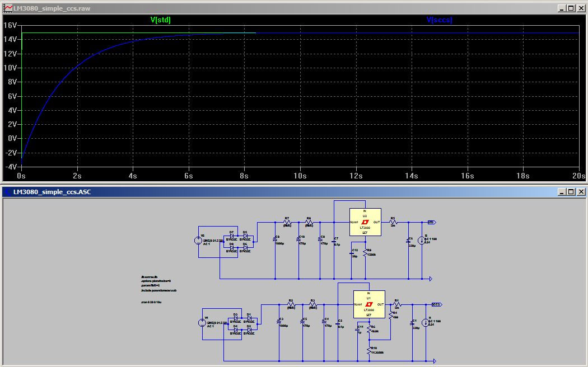The height and width of the screenshot is (367, 588).
Task: Select capacitor C8 1000µ symbol
Action: click(x=276, y=240)
